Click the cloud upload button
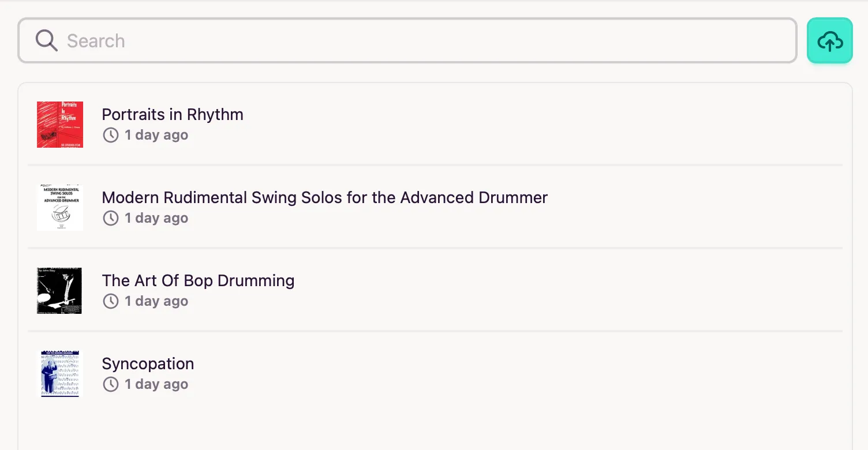This screenshot has height=450, width=868. tap(829, 40)
